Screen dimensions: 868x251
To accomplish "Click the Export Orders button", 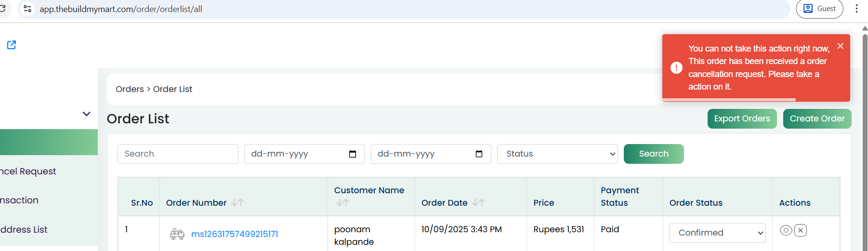I will pos(742,119).
